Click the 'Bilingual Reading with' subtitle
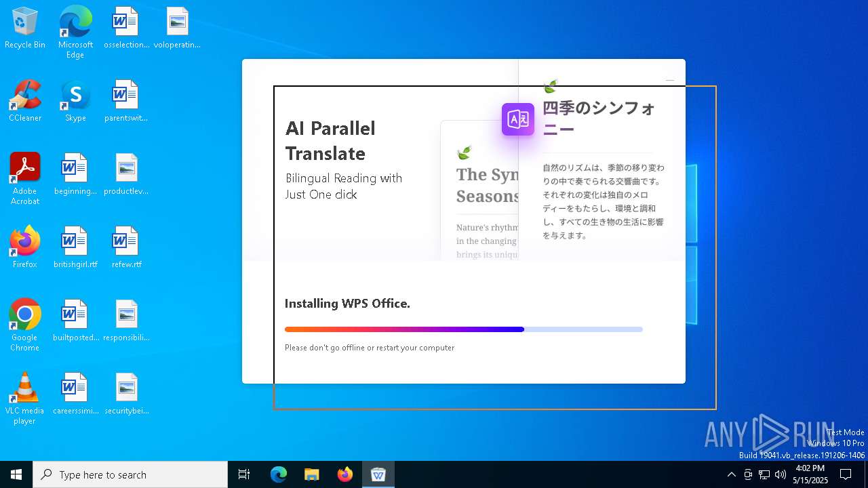Image resolution: width=868 pixels, height=488 pixels. point(344,178)
